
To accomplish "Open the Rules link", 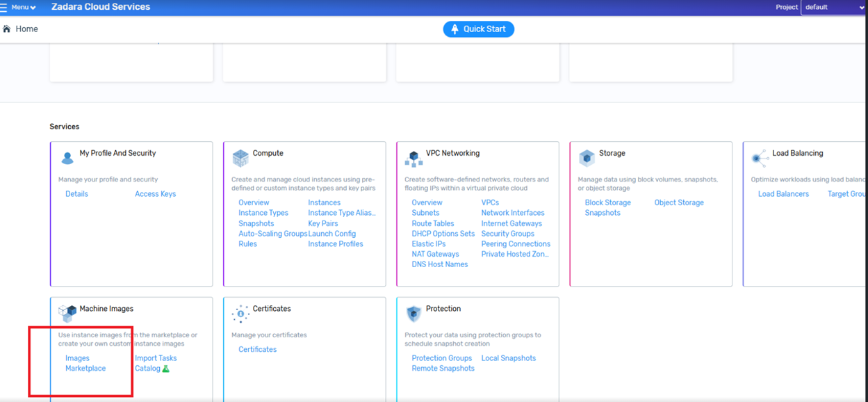I will [248, 244].
